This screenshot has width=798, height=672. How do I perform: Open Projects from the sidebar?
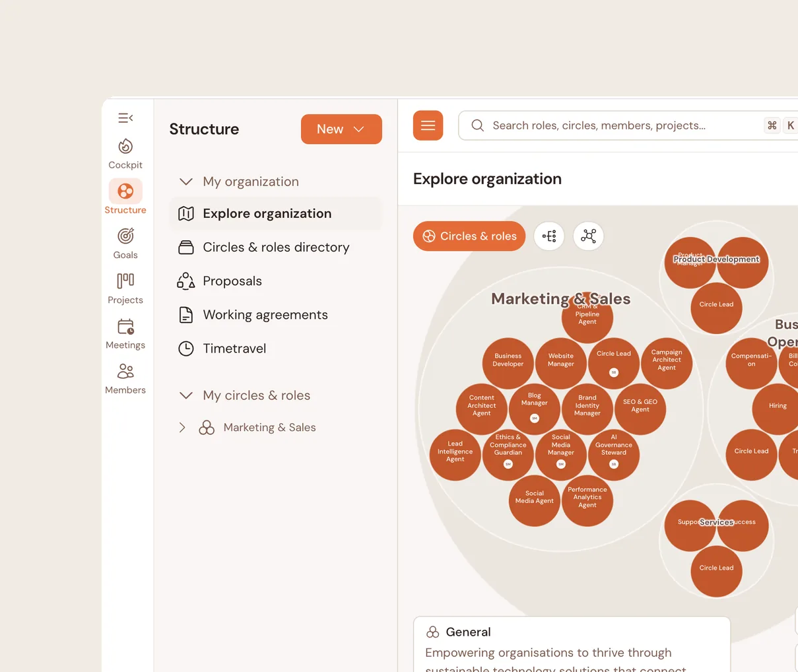point(125,288)
